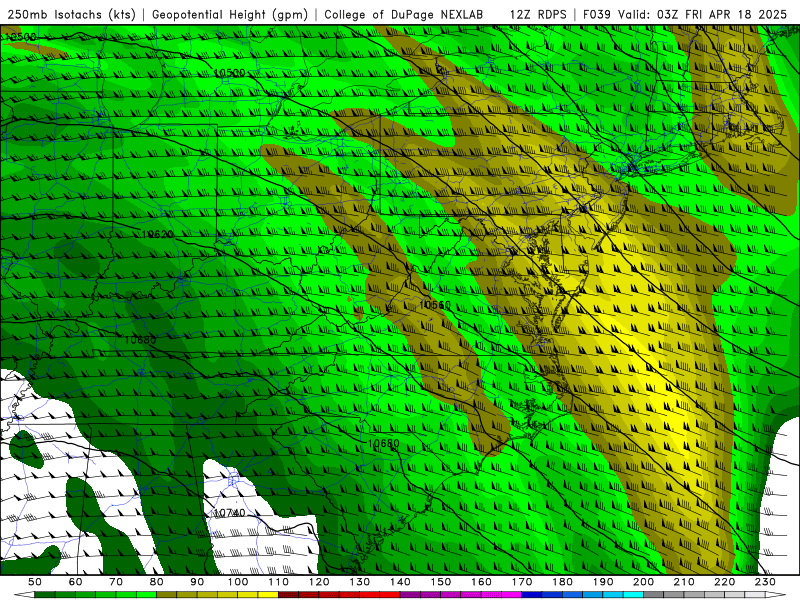Click the 210 knot scale label

click(x=684, y=582)
